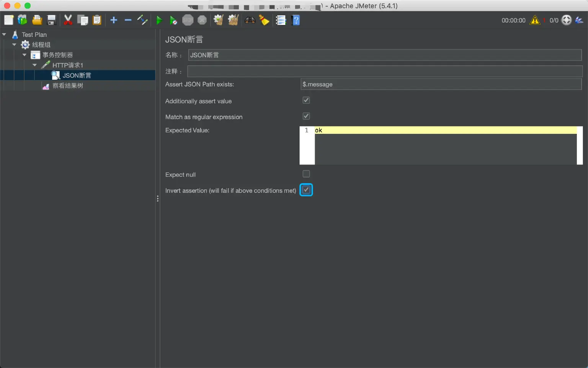Click the 注释 comment input field

[384, 71]
